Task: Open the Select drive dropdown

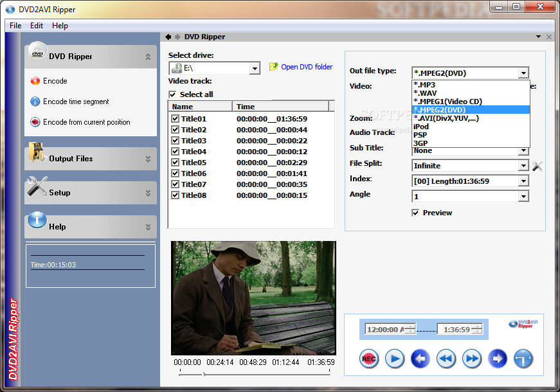Action: click(x=255, y=68)
